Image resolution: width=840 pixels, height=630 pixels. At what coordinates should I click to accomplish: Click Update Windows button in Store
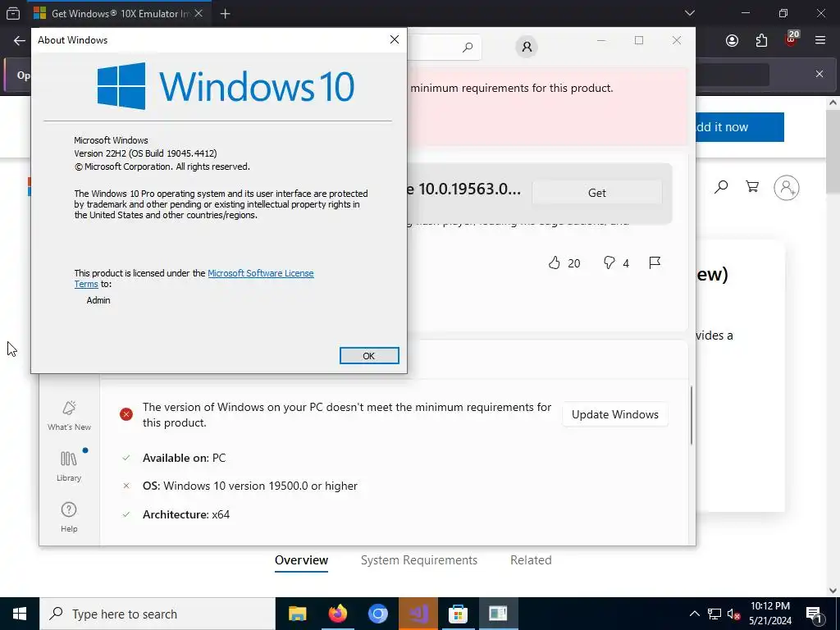click(x=615, y=414)
